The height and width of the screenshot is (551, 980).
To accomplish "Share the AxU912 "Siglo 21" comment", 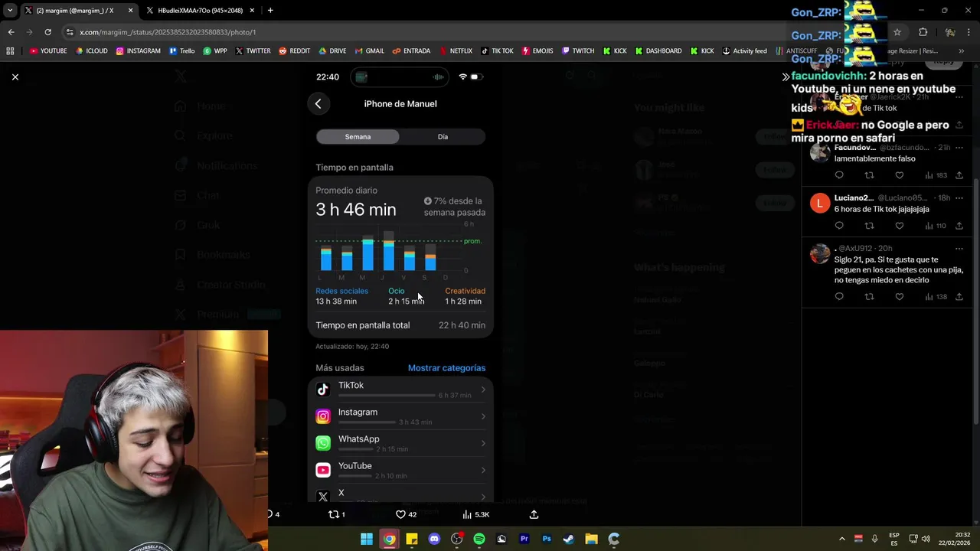I will point(959,296).
